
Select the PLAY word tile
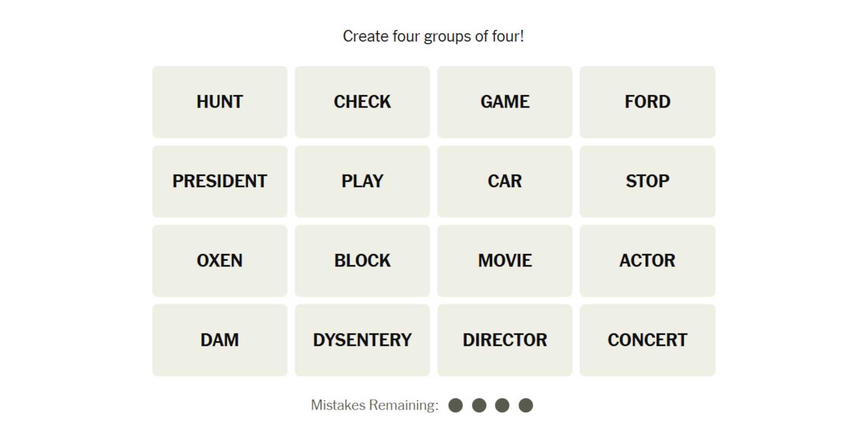pyautogui.click(x=362, y=181)
